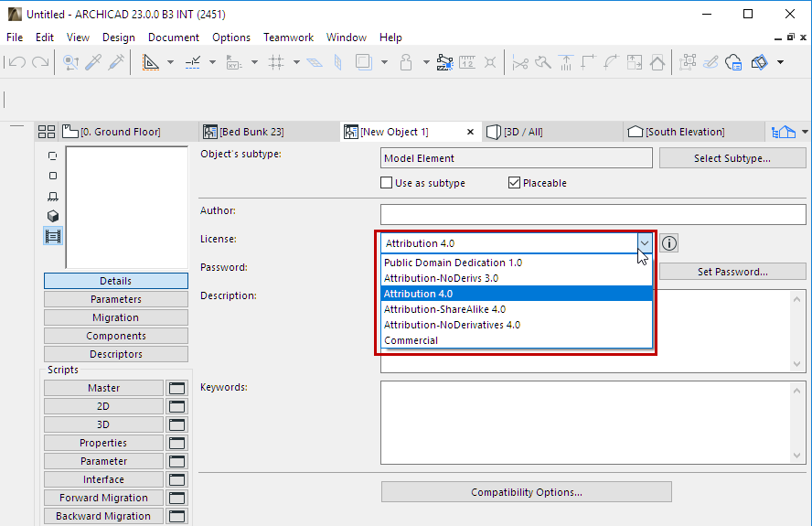Click the Split scissors icon
Viewport: 812px width, 526px height.
click(x=520, y=62)
